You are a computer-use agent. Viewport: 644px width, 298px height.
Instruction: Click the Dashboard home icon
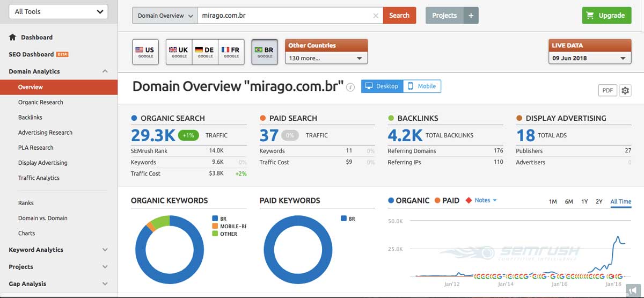(13, 37)
